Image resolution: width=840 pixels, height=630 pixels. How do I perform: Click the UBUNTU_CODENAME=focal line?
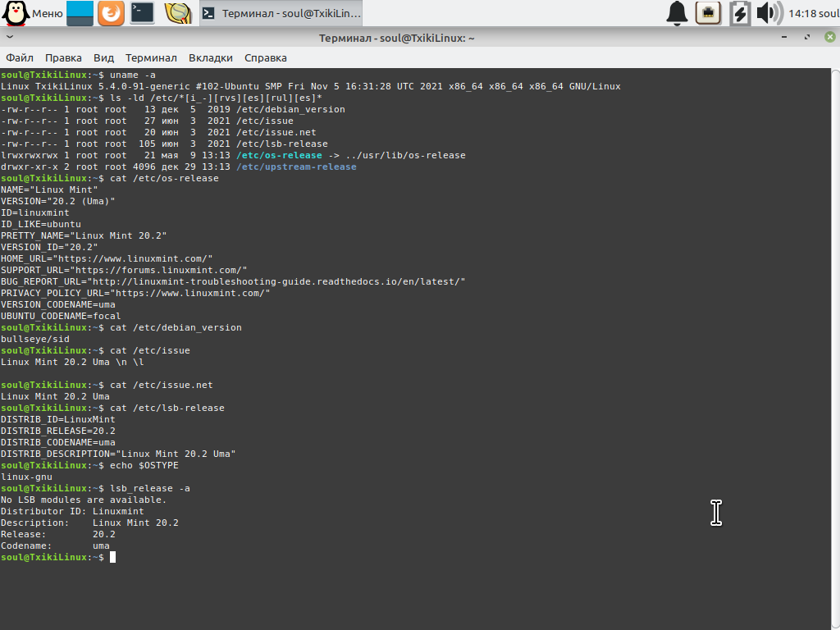[x=61, y=316]
